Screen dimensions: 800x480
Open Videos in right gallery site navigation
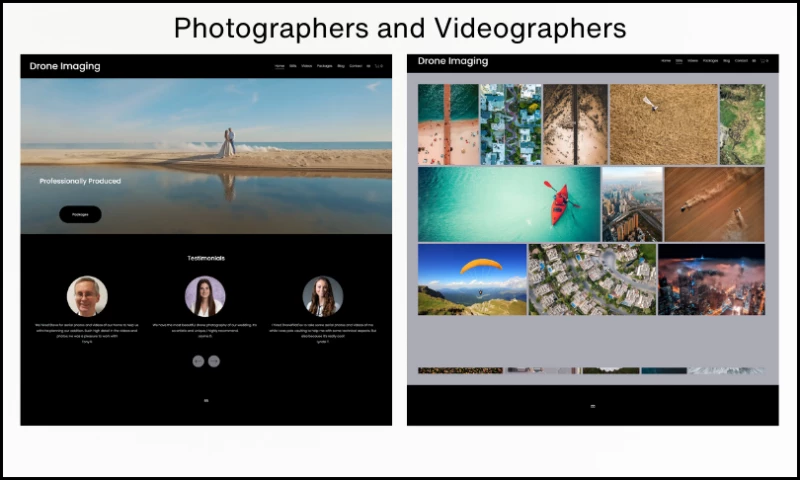pyautogui.click(x=692, y=61)
